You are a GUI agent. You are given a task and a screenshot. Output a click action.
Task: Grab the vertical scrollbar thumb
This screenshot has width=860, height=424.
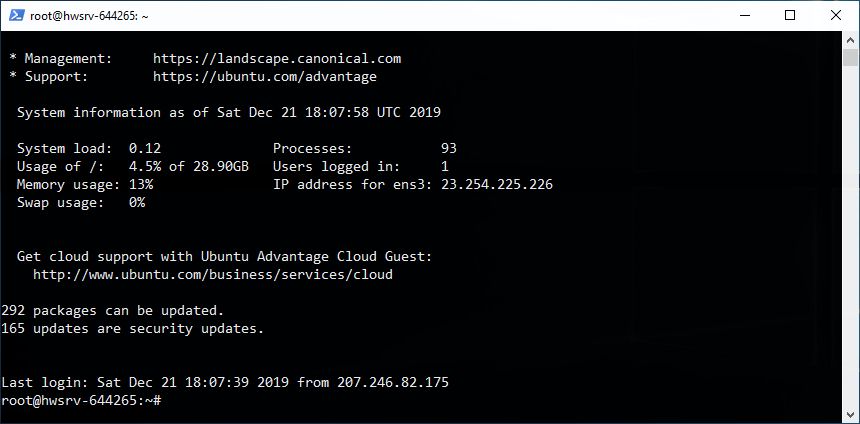[x=851, y=56]
